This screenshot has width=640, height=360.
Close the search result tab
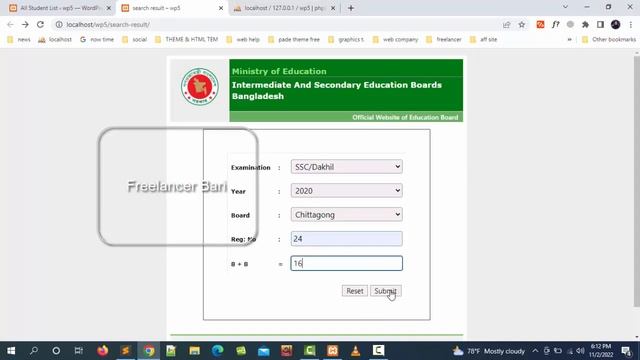pyautogui.click(x=221, y=8)
